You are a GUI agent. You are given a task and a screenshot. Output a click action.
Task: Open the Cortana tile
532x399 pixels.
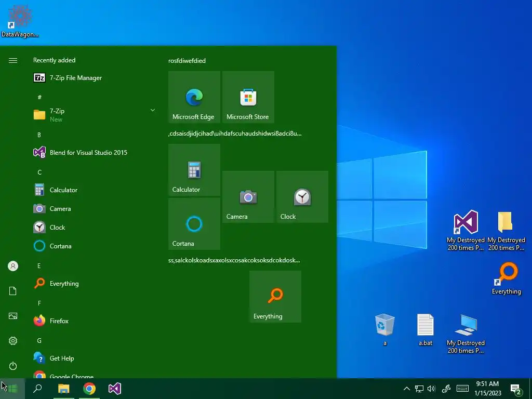[x=194, y=224]
